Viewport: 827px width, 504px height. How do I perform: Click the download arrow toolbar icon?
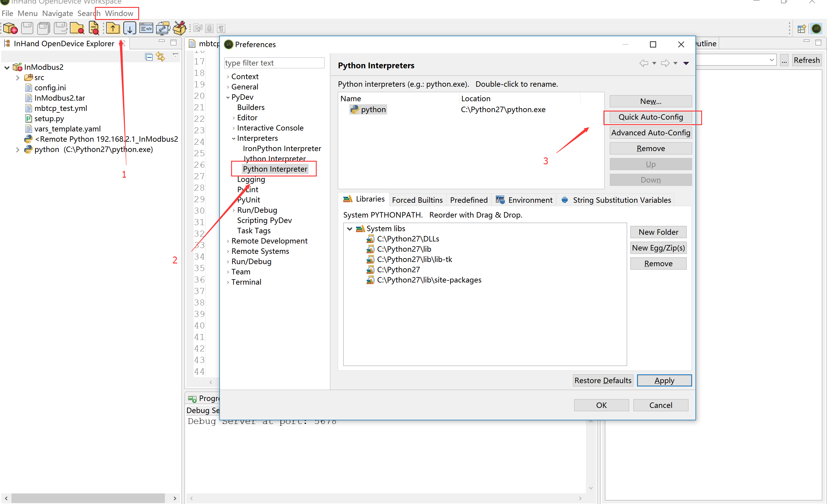coord(129,28)
